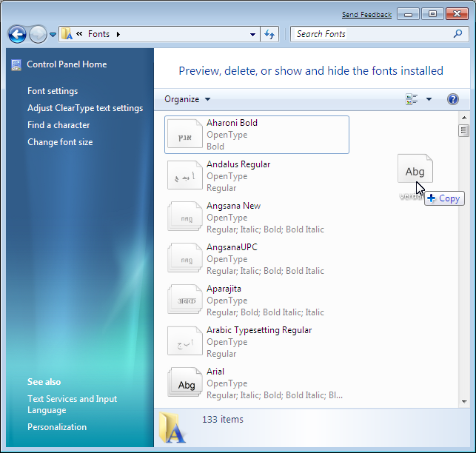
Task: Click the Forward navigation arrow button
Action: point(38,34)
